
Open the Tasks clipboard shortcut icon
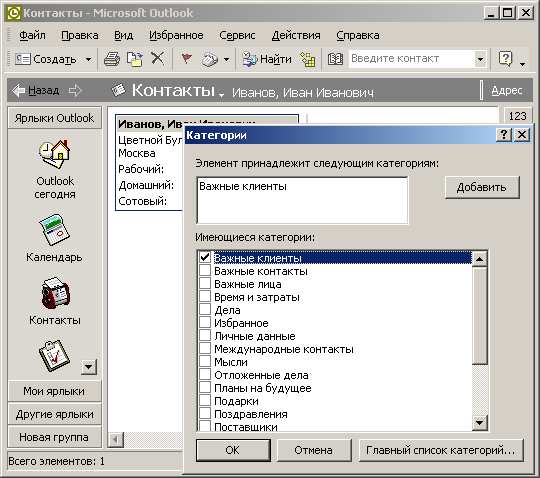point(54,356)
